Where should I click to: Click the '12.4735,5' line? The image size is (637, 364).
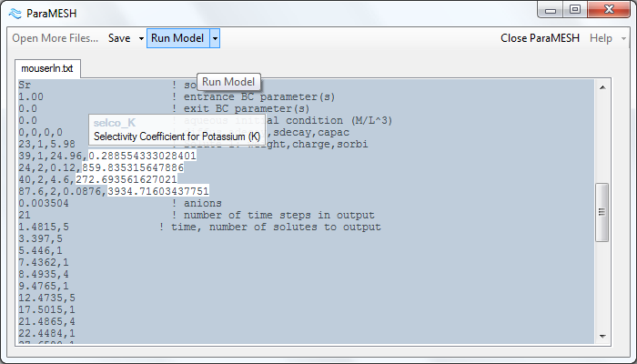[x=46, y=298]
